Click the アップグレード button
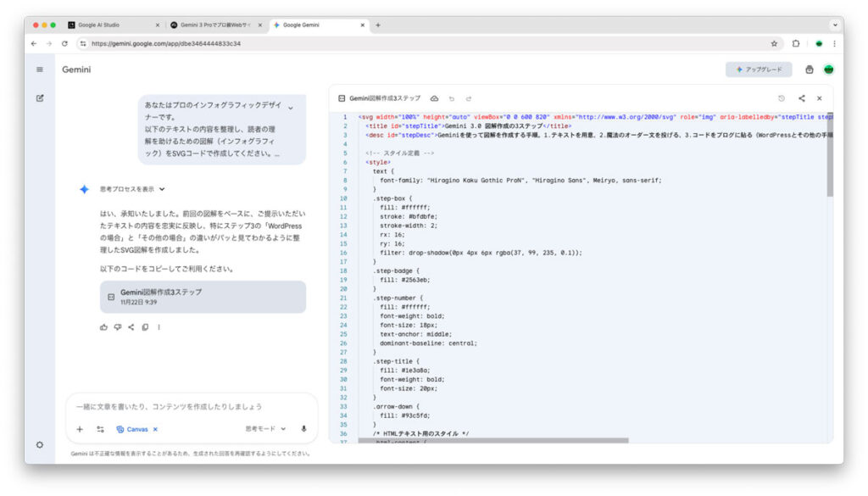This screenshot has height=496, width=868. 759,70
